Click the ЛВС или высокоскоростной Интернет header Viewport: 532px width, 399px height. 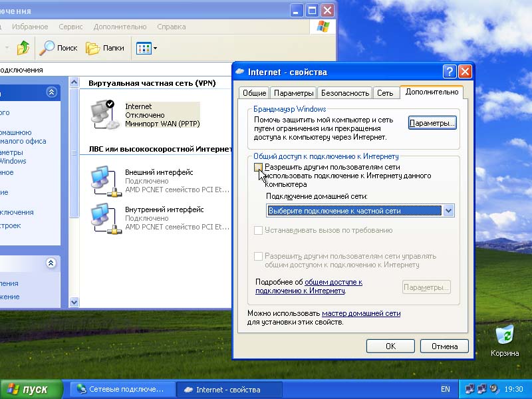click(x=160, y=149)
